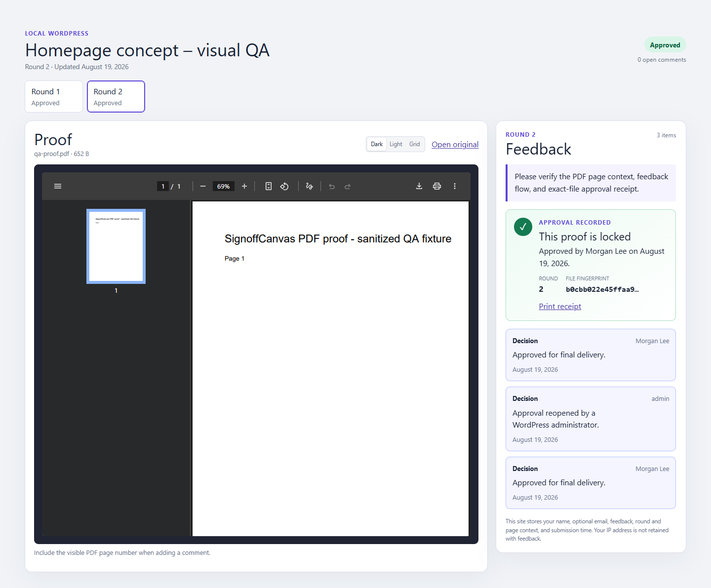Click the 'Homepage concept – visual QA' title
The height and width of the screenshot is (588, 711).
(147, 50)
